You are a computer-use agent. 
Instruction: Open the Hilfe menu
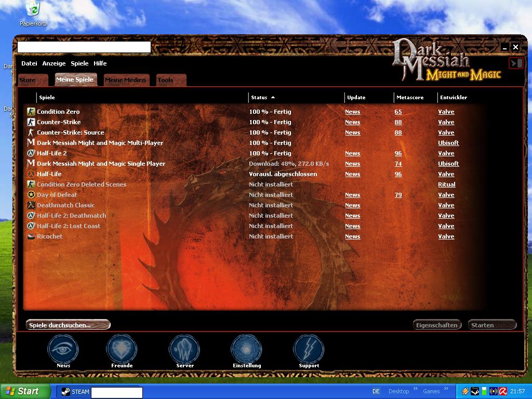tap(100, 63)
